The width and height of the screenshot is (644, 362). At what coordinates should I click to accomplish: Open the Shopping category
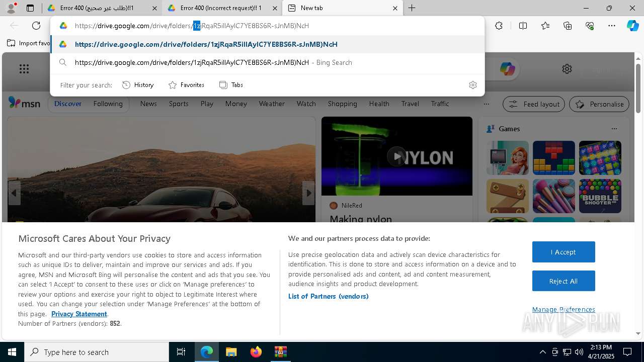click(x=342, y=104)
